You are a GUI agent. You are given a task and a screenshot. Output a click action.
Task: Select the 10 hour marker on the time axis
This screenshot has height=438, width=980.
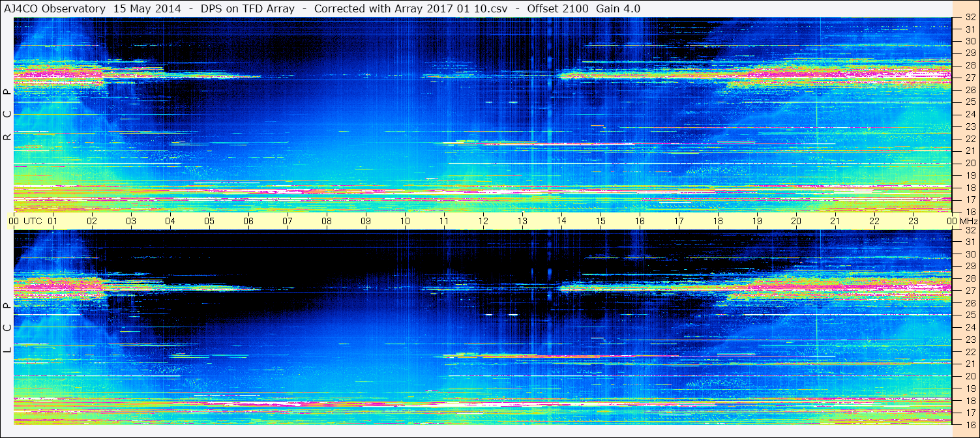[405, 221]
